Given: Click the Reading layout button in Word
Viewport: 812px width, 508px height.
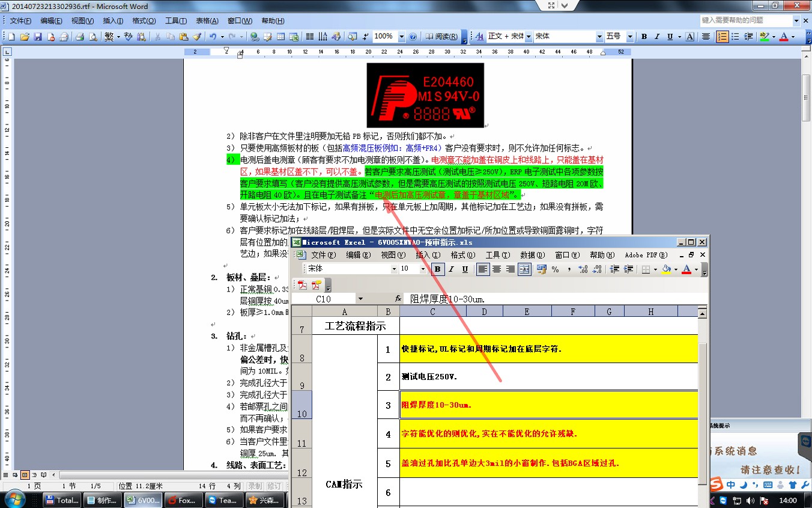Looking at the screenshot, I should click(x=442, y=37).
